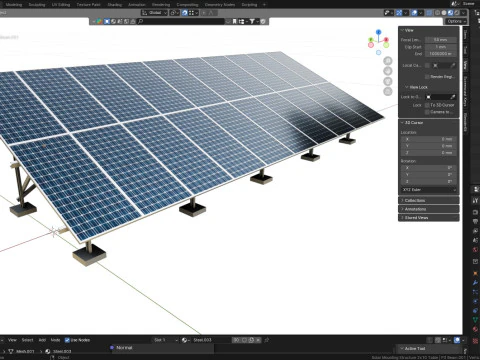Click the 3D Cursor Location Z field
Viewport: 480px width, 360px height.
click(x=428, y=153)
